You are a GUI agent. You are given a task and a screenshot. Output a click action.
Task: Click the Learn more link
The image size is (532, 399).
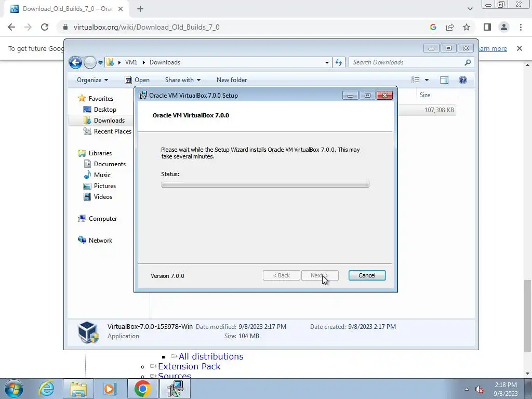[x=493, y=48]
